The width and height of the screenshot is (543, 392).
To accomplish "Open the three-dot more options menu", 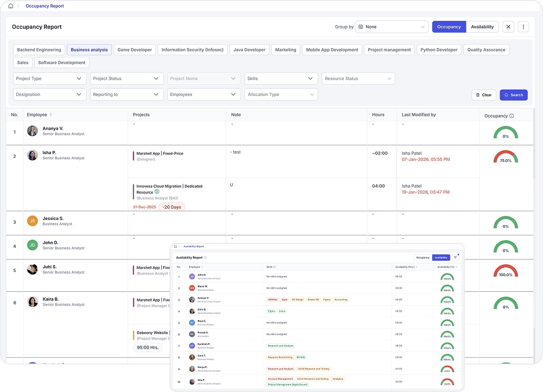I will 523,27.
